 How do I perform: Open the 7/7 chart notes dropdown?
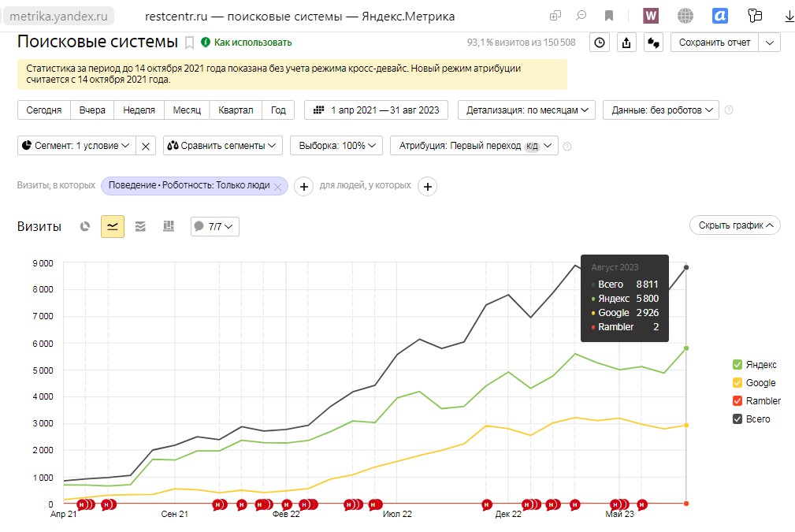pyautogui.click(x=215, y=226)
